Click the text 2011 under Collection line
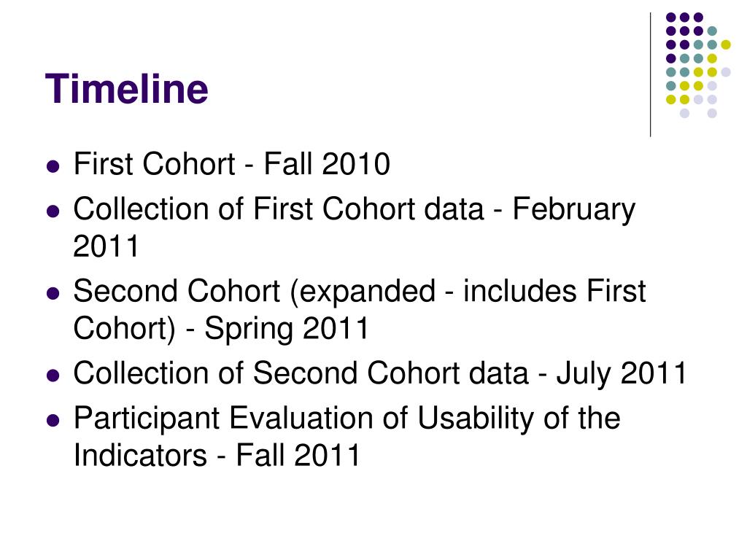 pyautogui.click(x=106, y=246)
